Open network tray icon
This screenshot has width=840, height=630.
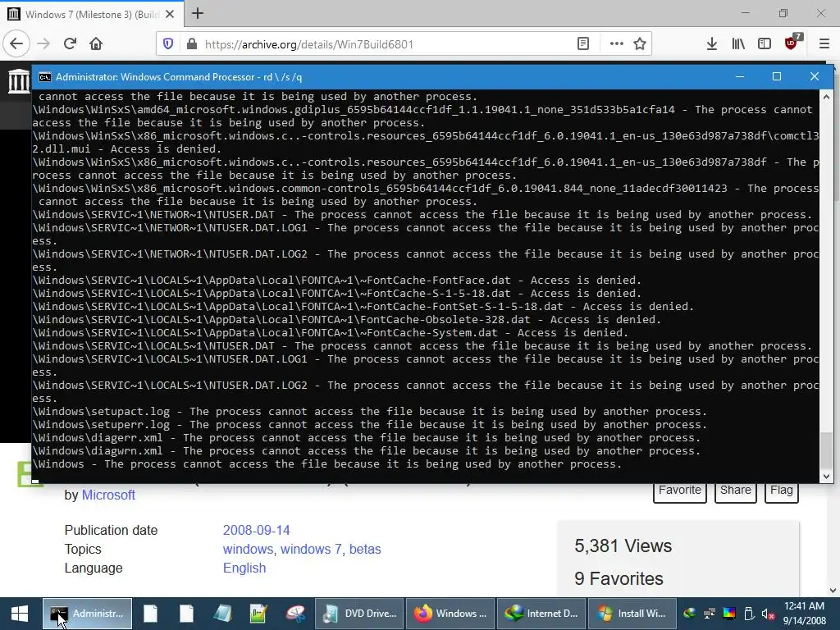710,614
